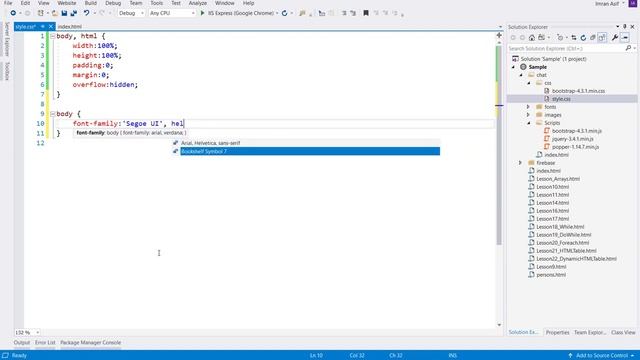Switch to the Error List tab

pos(45,343)
